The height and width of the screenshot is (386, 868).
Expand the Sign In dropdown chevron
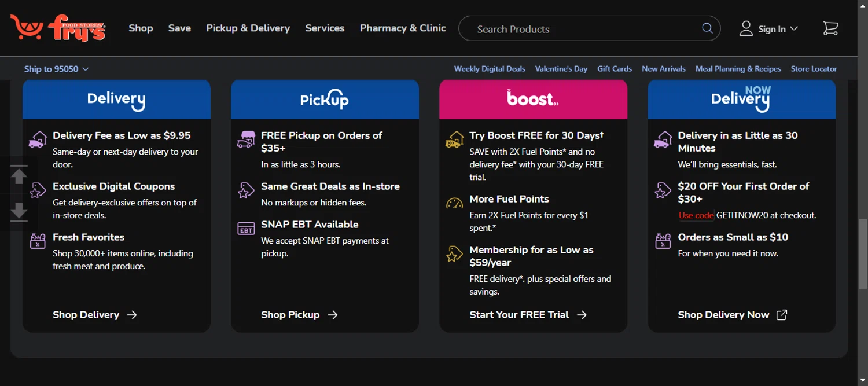[x=794, y=28]
